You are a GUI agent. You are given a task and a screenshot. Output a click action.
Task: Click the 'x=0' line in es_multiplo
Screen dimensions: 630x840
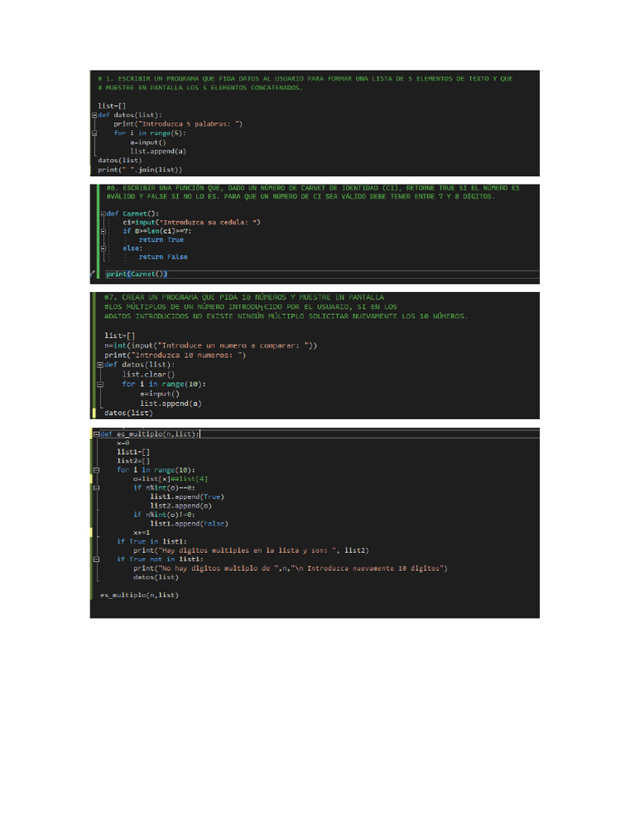[x=123, y=444]
